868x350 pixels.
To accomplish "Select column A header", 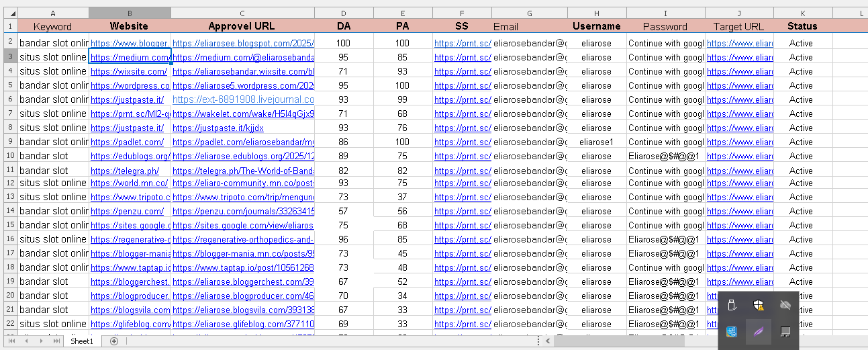I will [53, 13].
